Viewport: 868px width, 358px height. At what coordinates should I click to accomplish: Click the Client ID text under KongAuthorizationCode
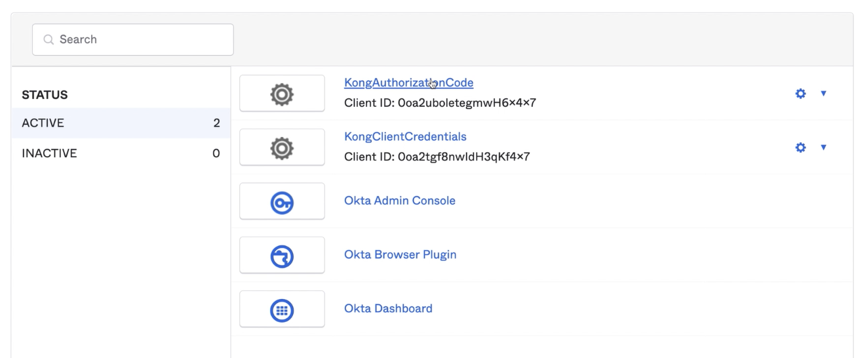point(440,103)
